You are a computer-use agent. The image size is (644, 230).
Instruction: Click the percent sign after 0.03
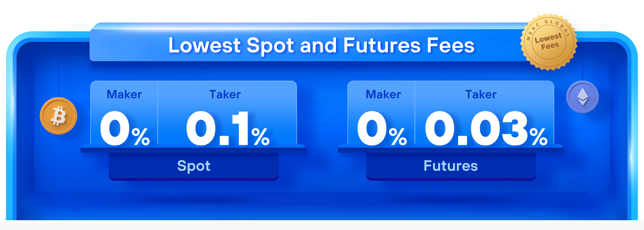coord(539,137)
